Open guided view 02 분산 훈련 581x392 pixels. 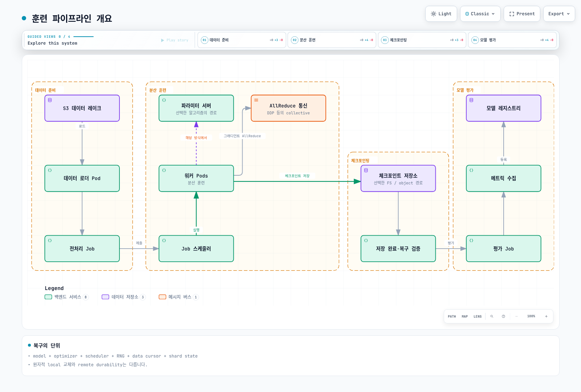[x=332, y=40]
